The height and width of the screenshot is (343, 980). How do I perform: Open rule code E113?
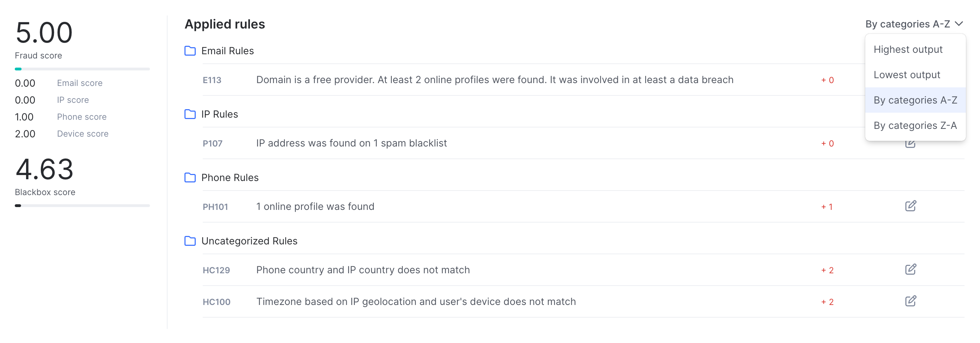(x=212, y=80)
